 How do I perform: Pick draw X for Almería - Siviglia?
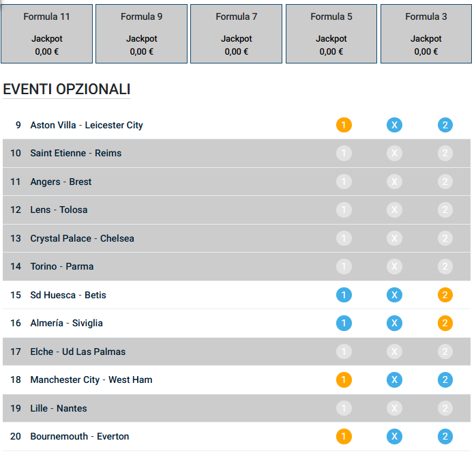coord(394,323)
